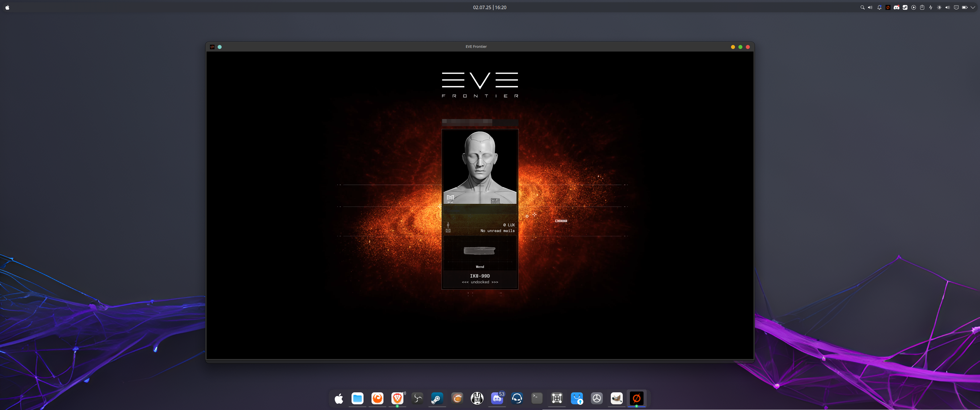The height and width of the screenshot is (410, 980).
Task: Open the BLE headset app in the dock
Action: (x=477, y=398)
